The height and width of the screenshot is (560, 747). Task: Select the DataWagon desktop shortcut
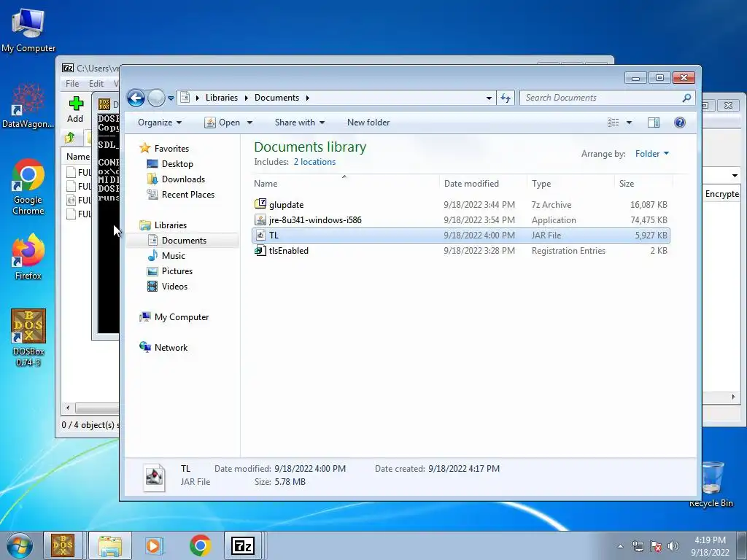click(x=28, y=106)
